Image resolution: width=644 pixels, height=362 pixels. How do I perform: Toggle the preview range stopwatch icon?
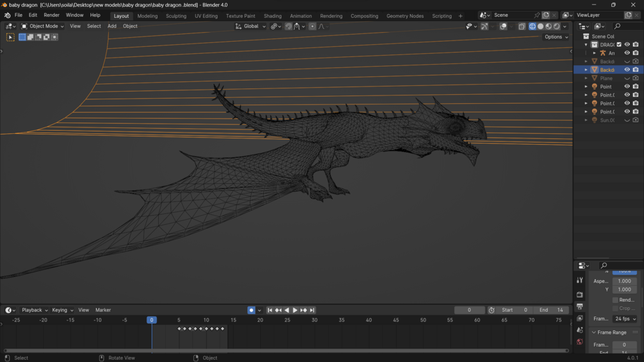coord(491,310)
